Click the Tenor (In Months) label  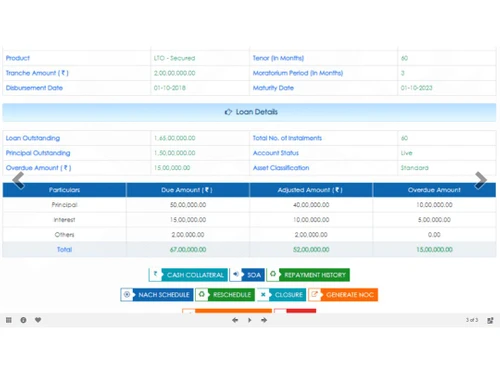pos(278,58)
